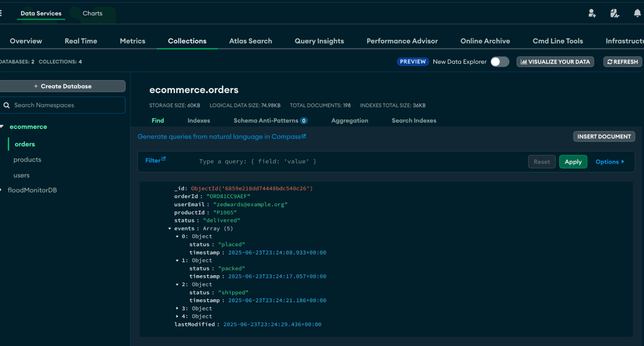The width and height of the screenshot is (644, 346).
Task: Open the Online Archive tab
Action: 485,41
